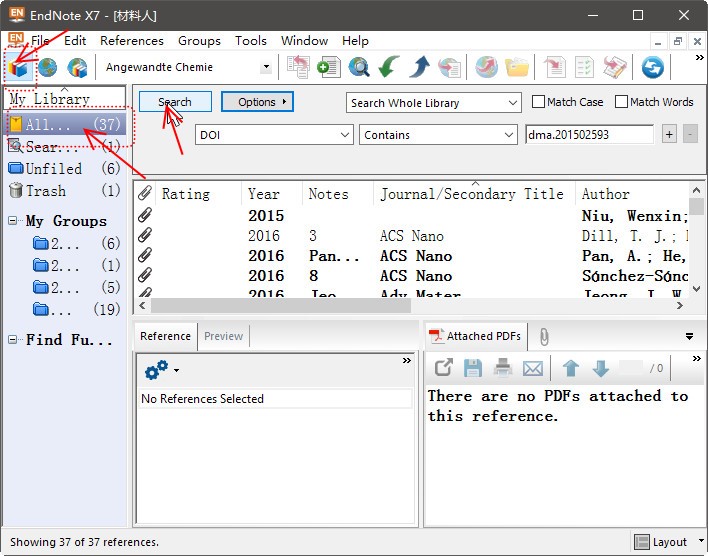The image size is (708, 556).
Task: Open the References menu
Action: [x=132, y=41]
